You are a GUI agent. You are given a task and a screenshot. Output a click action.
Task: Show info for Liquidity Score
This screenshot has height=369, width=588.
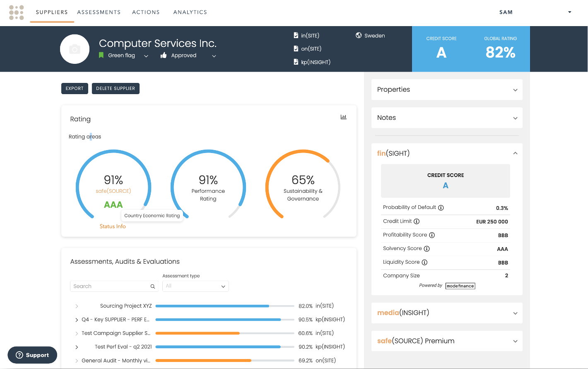pyautogui.click(x=424, y=262)
